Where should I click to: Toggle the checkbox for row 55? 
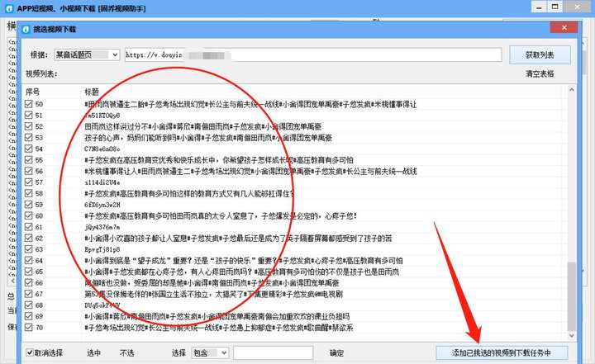point(28,159)
